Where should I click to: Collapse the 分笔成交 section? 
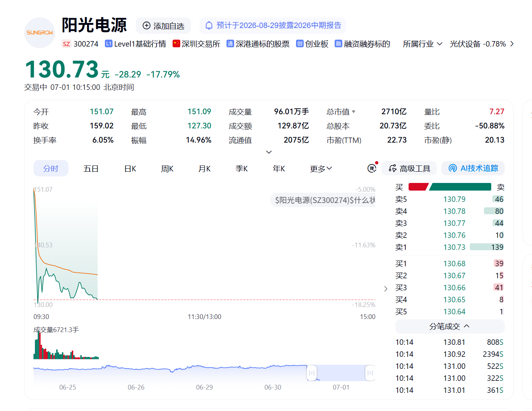point(450,326)
